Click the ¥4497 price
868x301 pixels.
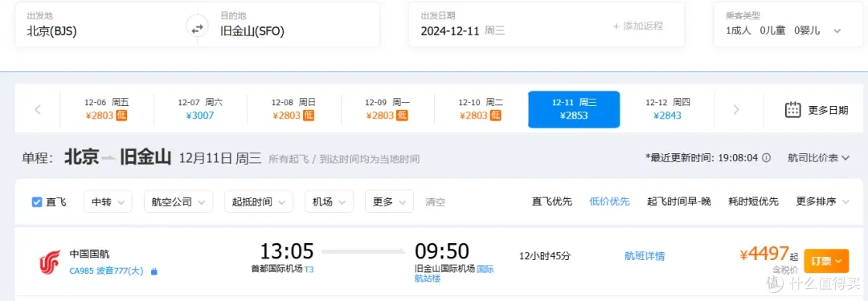pyautogui.click(x=764, y=254)
